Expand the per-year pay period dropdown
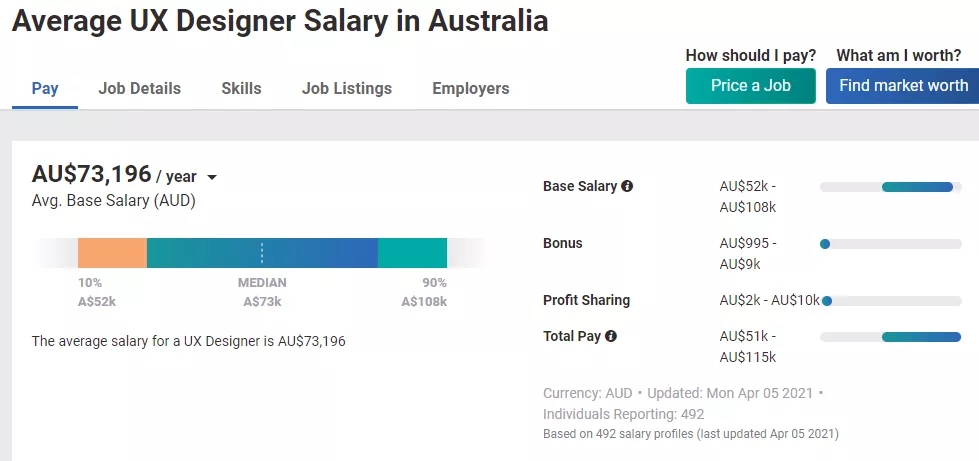Screen dimensions: 979x461 (211, 178)
